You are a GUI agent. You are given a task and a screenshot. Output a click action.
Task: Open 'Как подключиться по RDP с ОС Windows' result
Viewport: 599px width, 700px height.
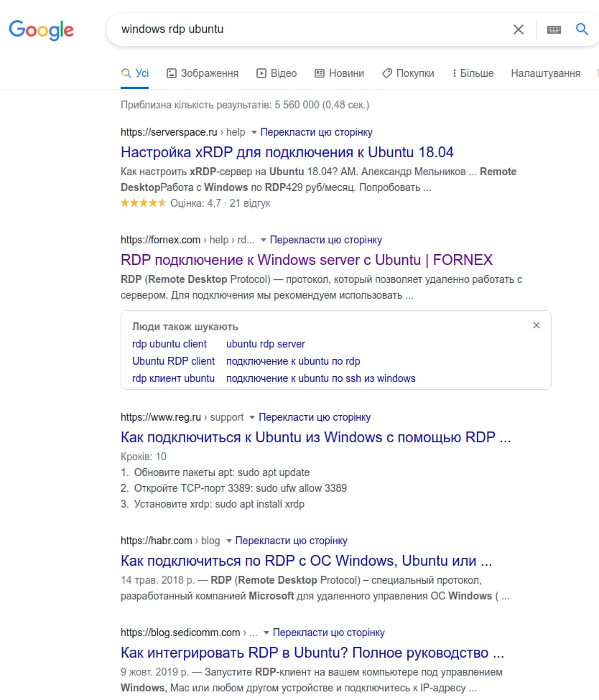click(x=307, y=561)
